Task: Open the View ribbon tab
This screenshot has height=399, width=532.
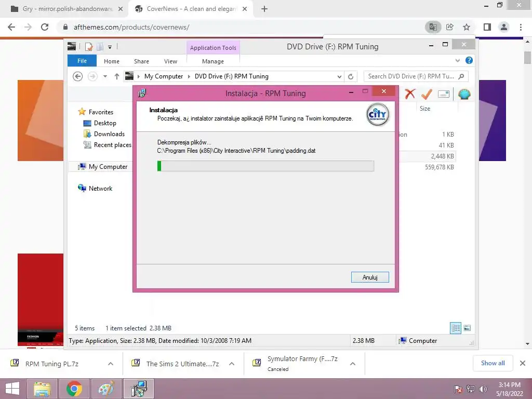Action: (170, 61)
